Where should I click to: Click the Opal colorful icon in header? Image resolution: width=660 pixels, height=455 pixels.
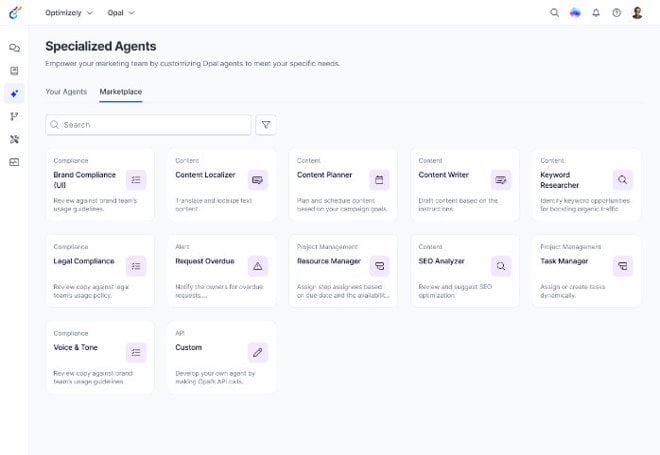[575, 13]
